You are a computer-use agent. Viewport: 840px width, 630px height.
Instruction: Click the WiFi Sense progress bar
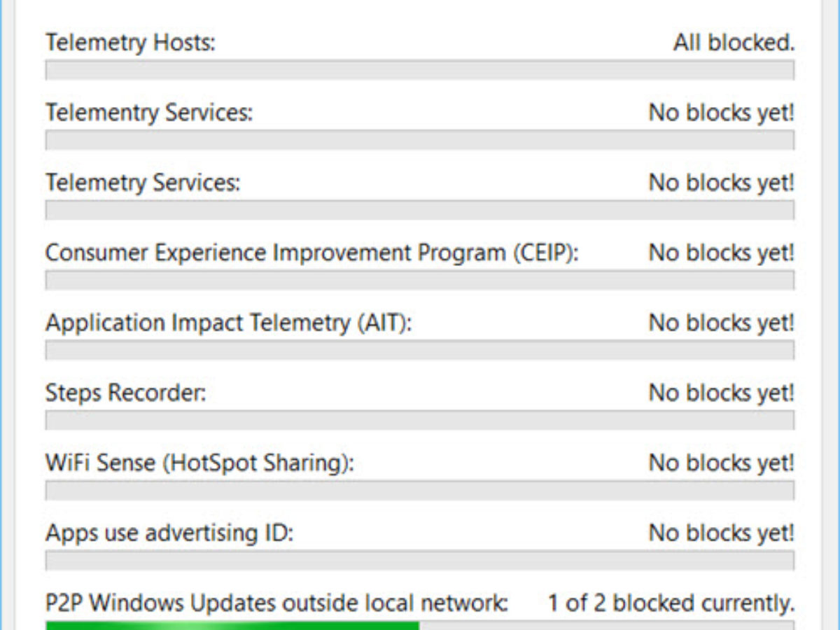click(419, 490)
